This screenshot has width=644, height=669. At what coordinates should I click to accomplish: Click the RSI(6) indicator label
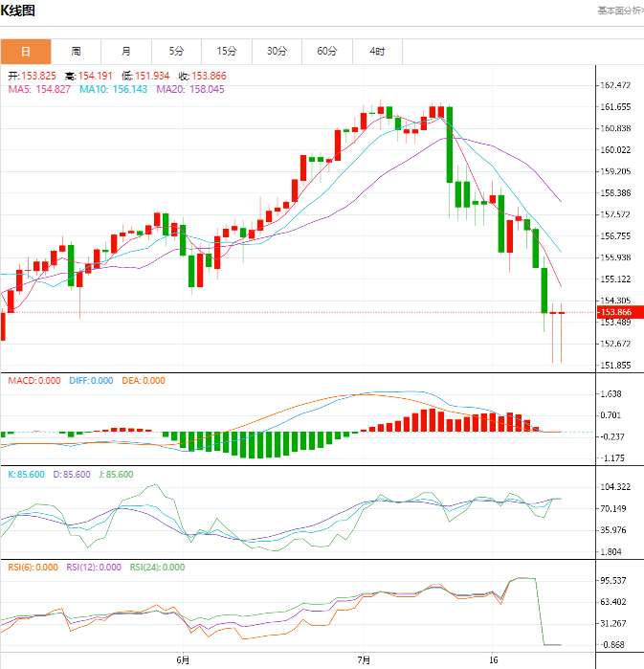(33, 567)
